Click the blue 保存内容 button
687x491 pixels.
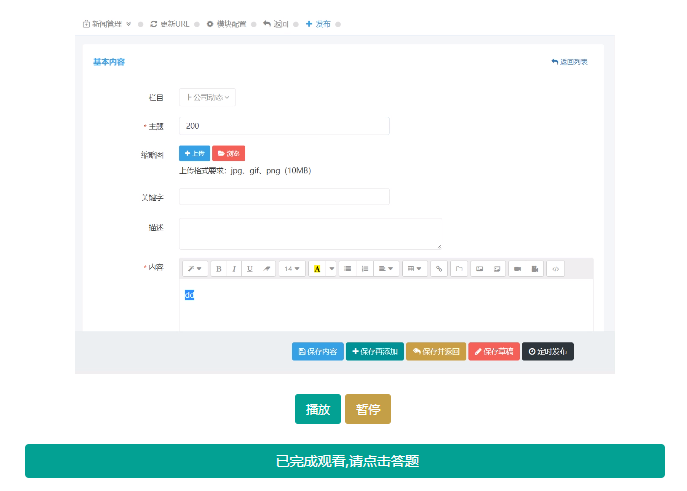pos(317,351)
